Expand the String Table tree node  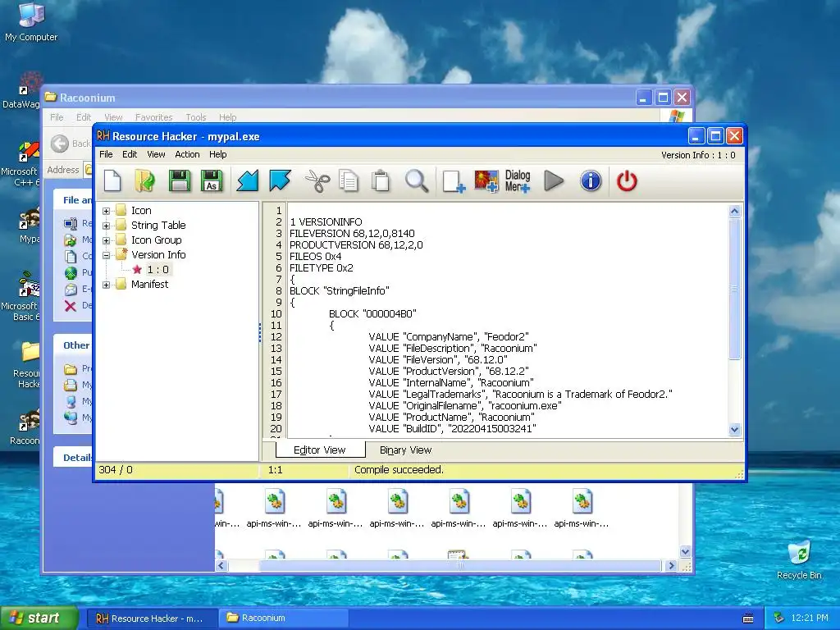coord(106,226)
